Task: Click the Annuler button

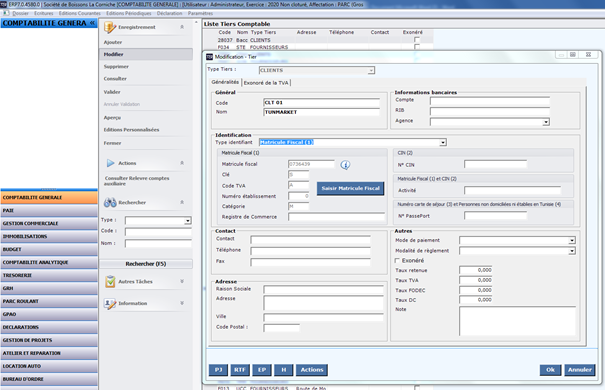Action: [x=580, y=370]
